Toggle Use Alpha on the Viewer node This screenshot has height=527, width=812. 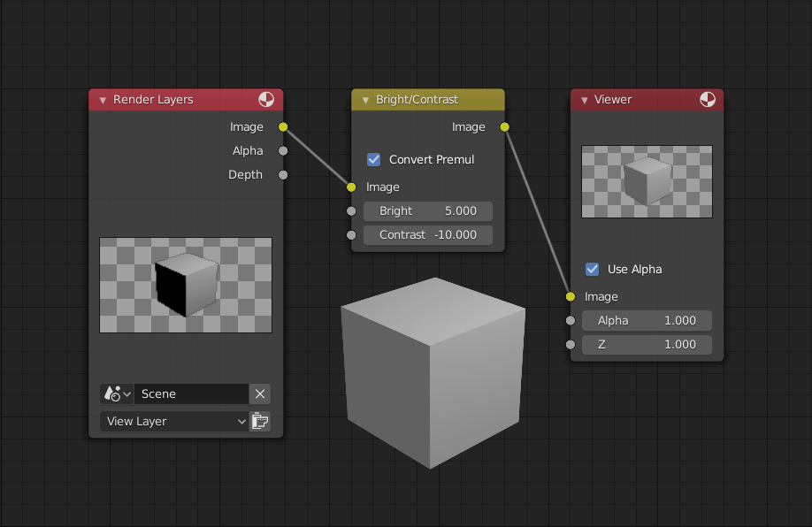coord(593,269)
